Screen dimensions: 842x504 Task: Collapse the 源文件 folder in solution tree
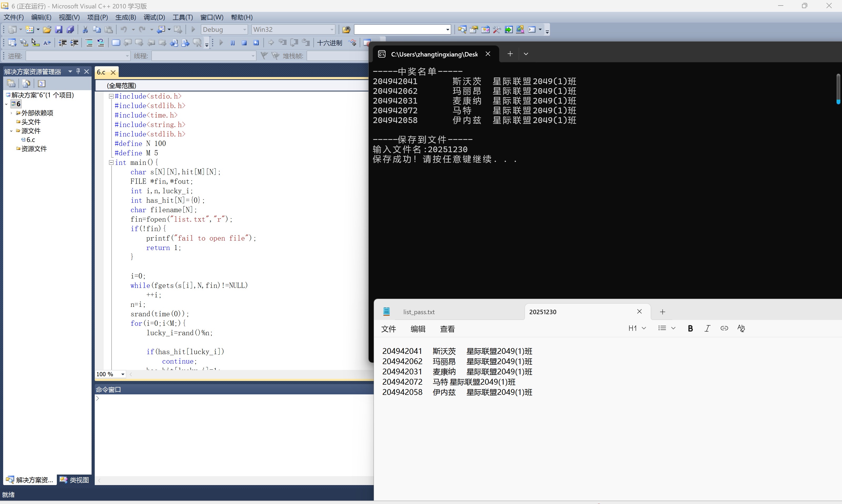[x=11, y=131]
